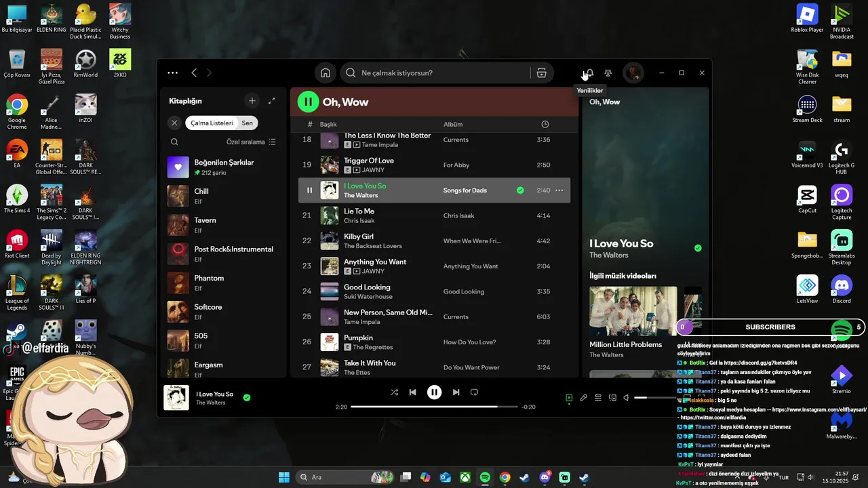Pause playlist with green Oh, Wow button

pyautogui.click(x=308, y=102)
